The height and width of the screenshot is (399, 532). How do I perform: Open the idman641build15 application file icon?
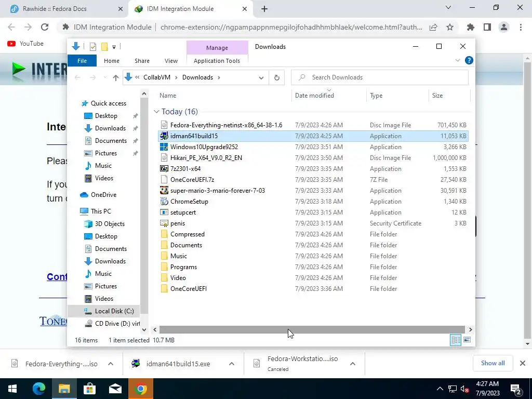(x=164, y=136)
